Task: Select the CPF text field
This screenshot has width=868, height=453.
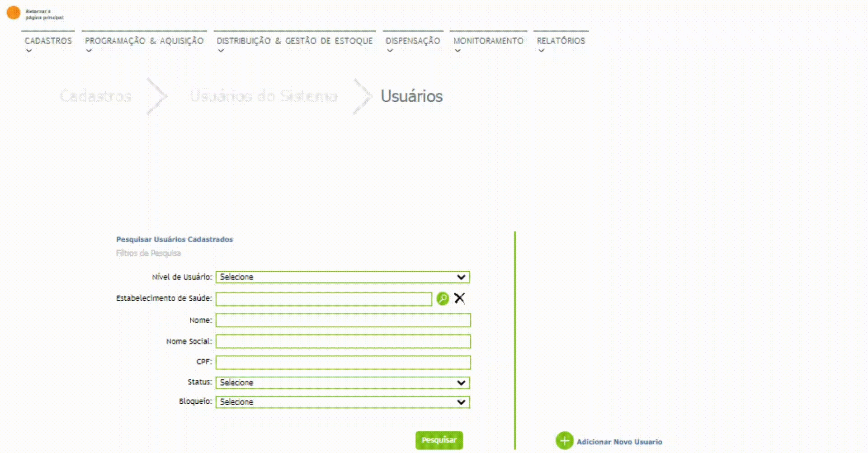Action: [x=343, y=362]
